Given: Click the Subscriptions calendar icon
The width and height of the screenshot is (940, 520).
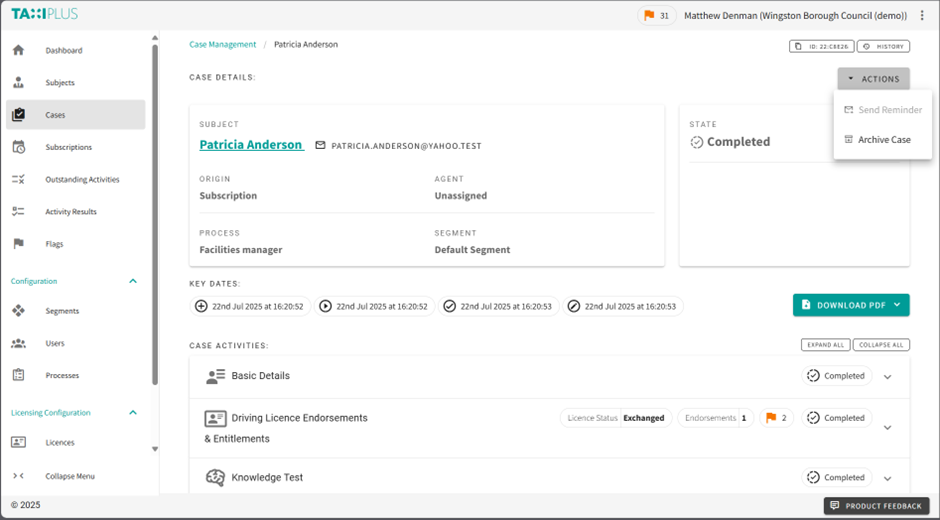Looking at the screenshot, I should pyautogui.click(x=19, y=147).
